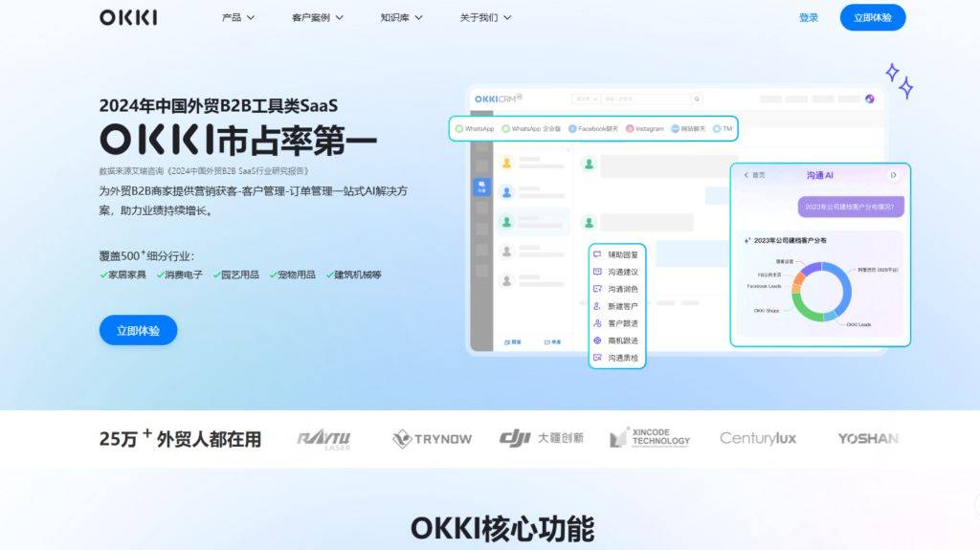Open the 知识库 dropdown menu
980x550 pixels.
click(401, 17)
